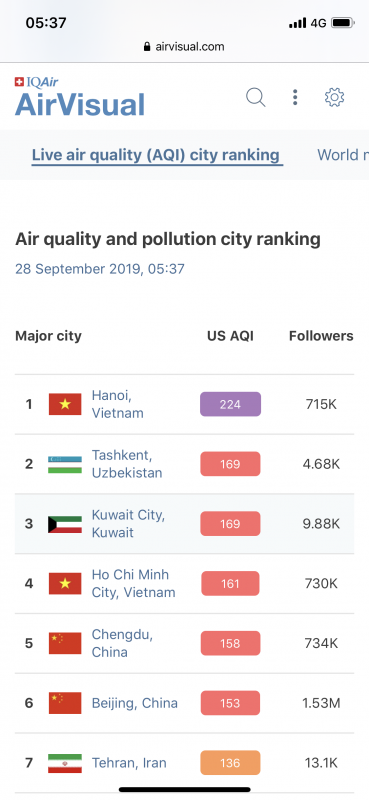This screenshot has width=369, height=800.
Task: Tap the US AQI column header
Action: 230,336
